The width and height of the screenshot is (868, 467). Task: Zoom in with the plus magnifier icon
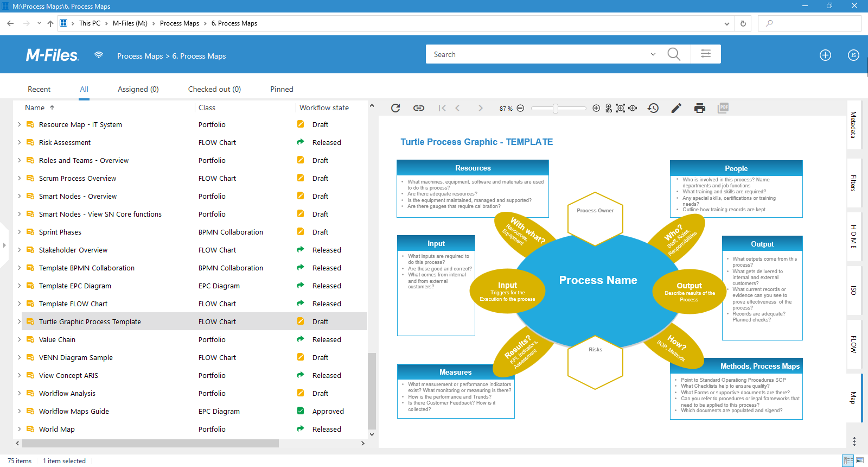(596, 108)
